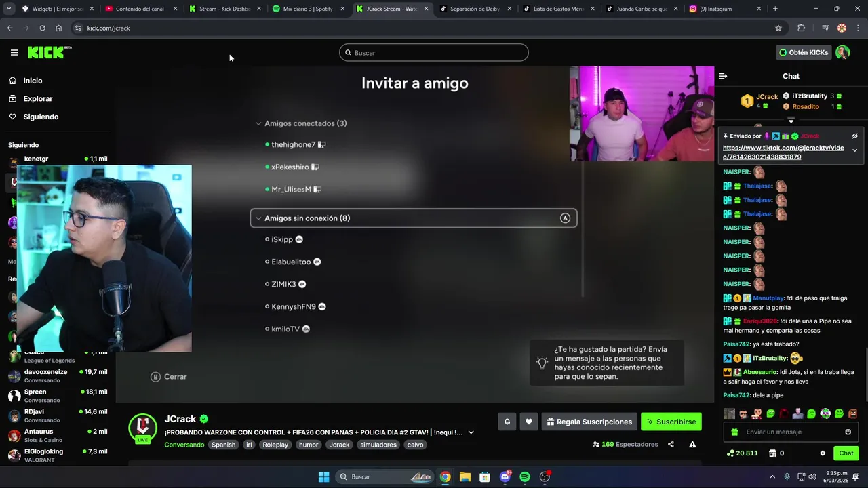Switch to Instagram browser tab
The width and height of the screenshot is (868, 488).
click(725, 9)
